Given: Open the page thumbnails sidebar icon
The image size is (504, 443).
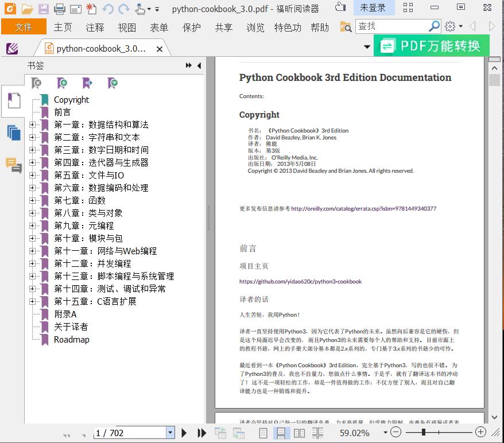Looking at the screenshot, I should (x=14, y=133).
